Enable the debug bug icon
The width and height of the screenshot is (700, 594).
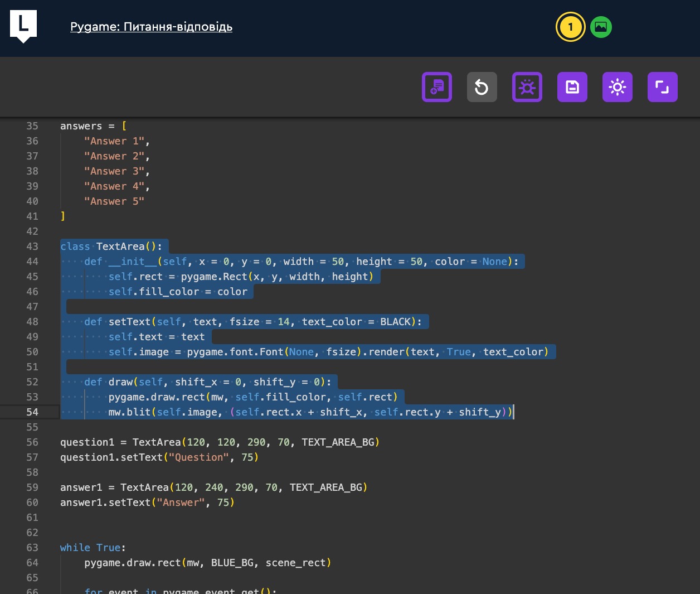pos(527,87)
